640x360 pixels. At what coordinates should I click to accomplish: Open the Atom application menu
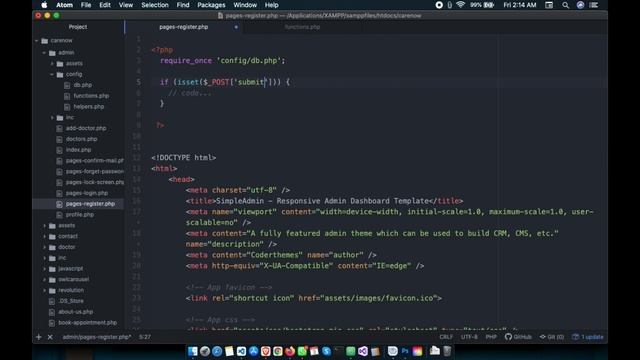64,5
